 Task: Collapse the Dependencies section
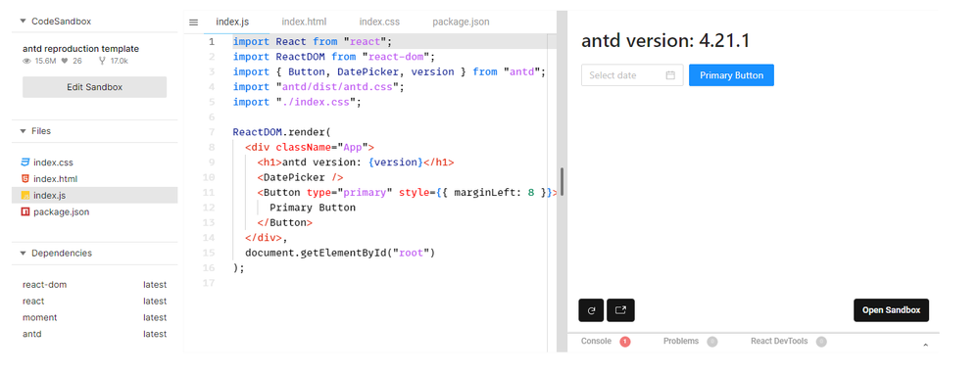pos(24,253)
